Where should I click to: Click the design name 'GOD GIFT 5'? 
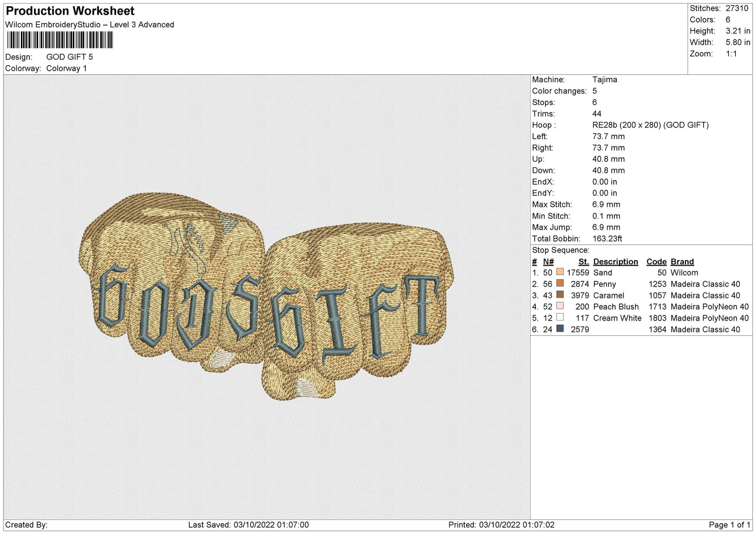(x=70, y=57)
